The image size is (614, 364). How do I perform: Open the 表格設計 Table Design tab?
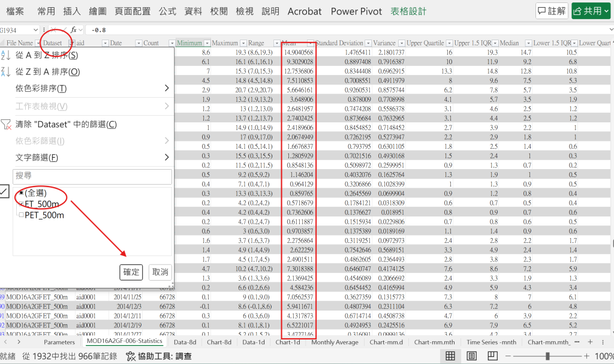[x=408, y=11]
